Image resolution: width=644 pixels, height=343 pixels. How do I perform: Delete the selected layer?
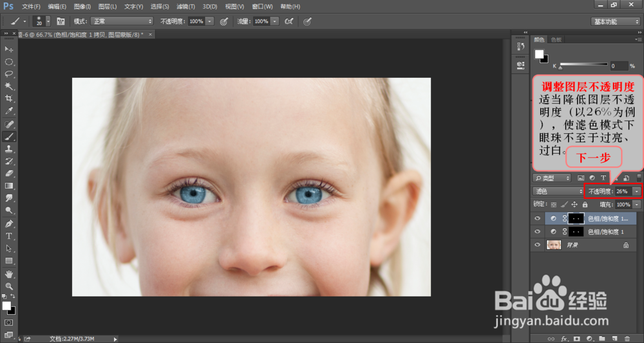coord(627,339)
